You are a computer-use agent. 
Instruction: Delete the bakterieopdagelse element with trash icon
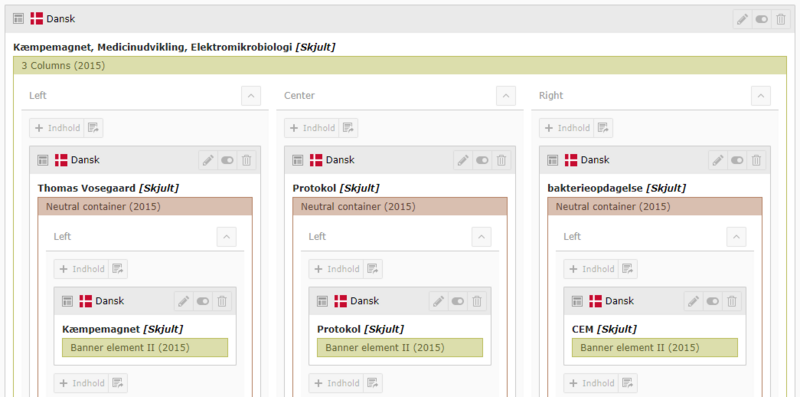[756, 160]
